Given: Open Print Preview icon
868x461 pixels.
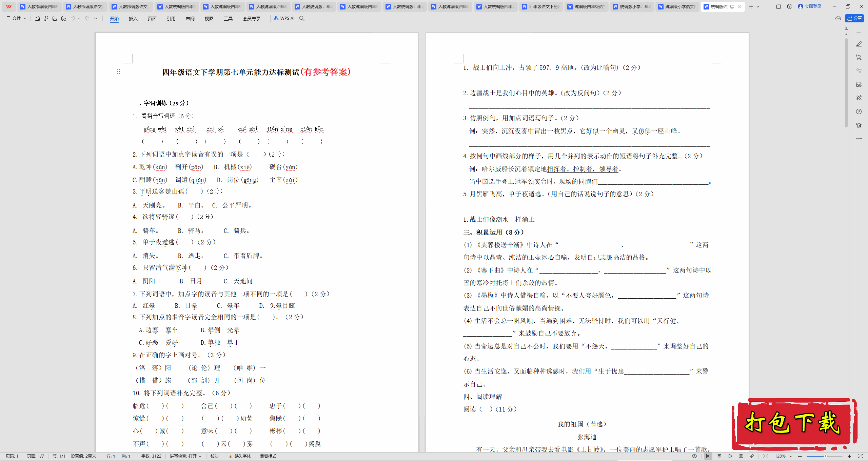Looking at the screenshot, I should coord(64,18).
